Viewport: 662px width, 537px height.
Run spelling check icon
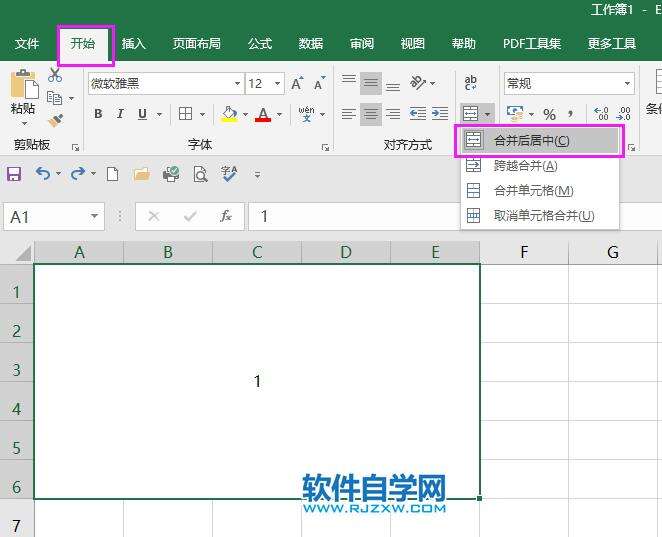point(229,174)
